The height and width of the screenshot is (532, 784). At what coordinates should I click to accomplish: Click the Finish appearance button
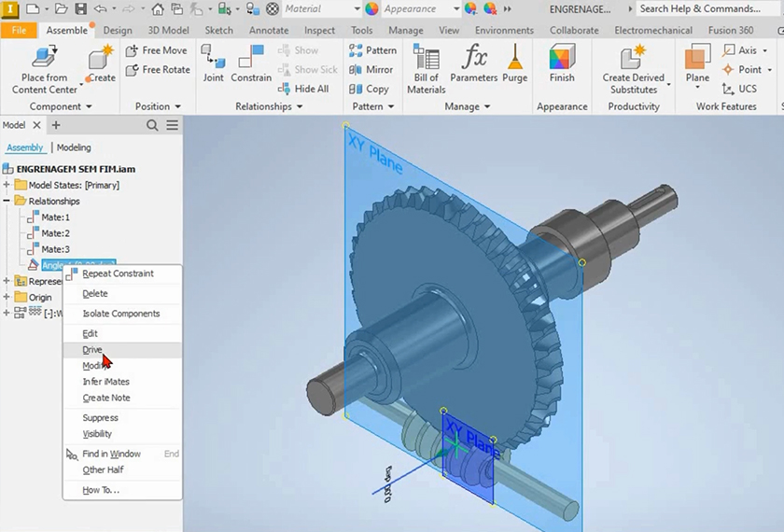click(x=562, y=63)
